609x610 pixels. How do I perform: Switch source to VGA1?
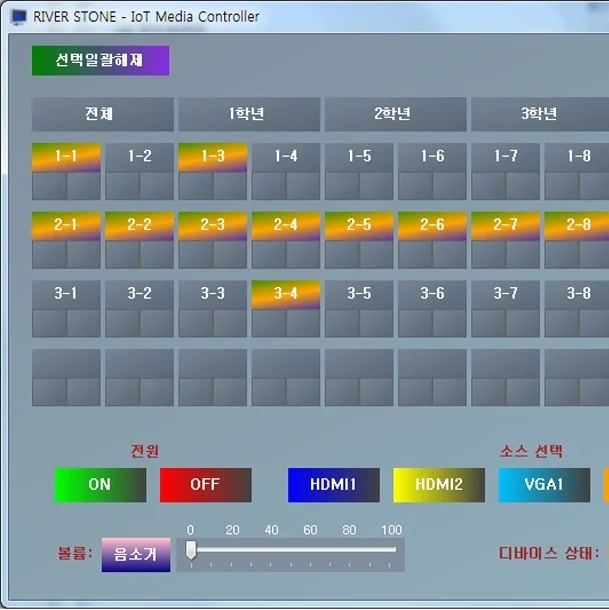pos(544,485)
